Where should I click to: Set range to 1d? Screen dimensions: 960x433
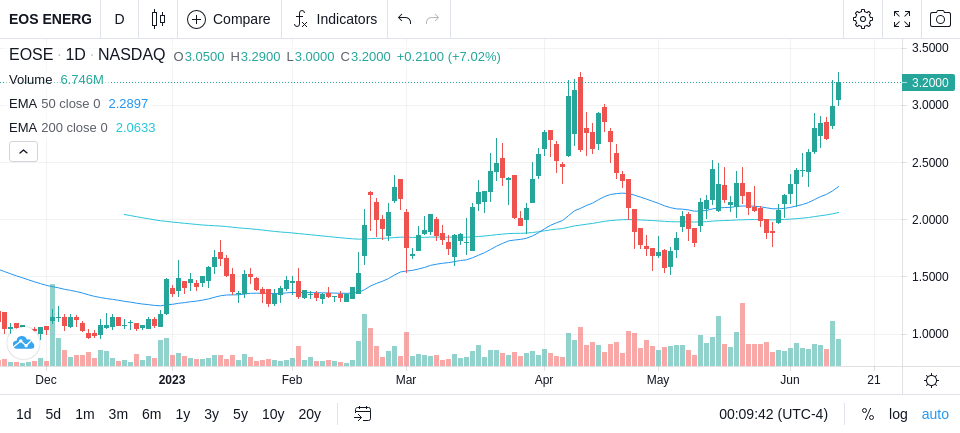[x=23, y=414]
